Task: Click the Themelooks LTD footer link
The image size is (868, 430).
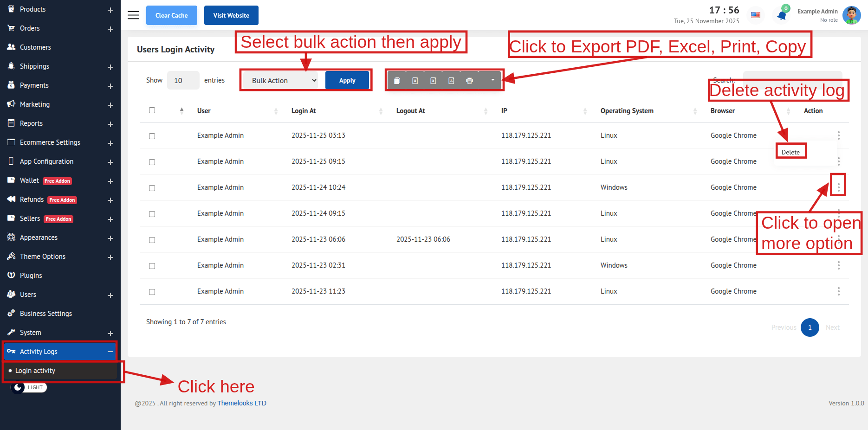Action: [242, 403]
